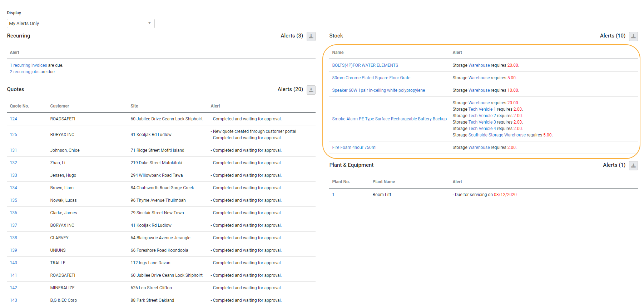Download the Recurring alerts list
The height and width of the screenshot is (305, 644).
click(311, 36)
